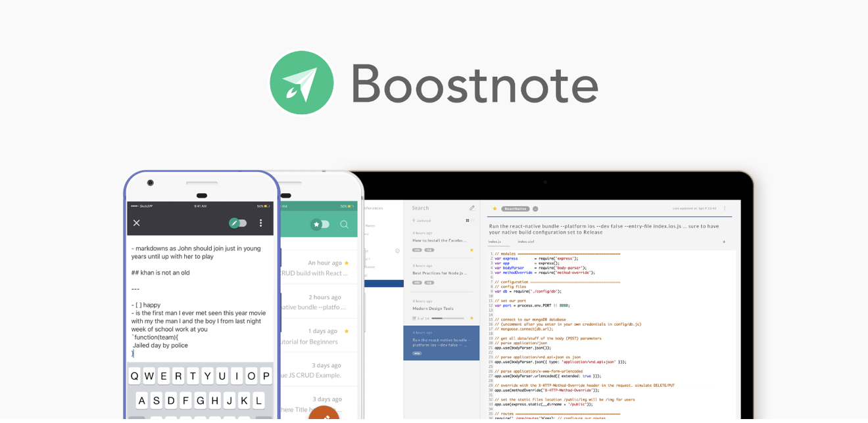This screenshot has width=868, height=423.
Task: Select the highlighted blue folder in tablet sidebar
Action: coord(384,284)
